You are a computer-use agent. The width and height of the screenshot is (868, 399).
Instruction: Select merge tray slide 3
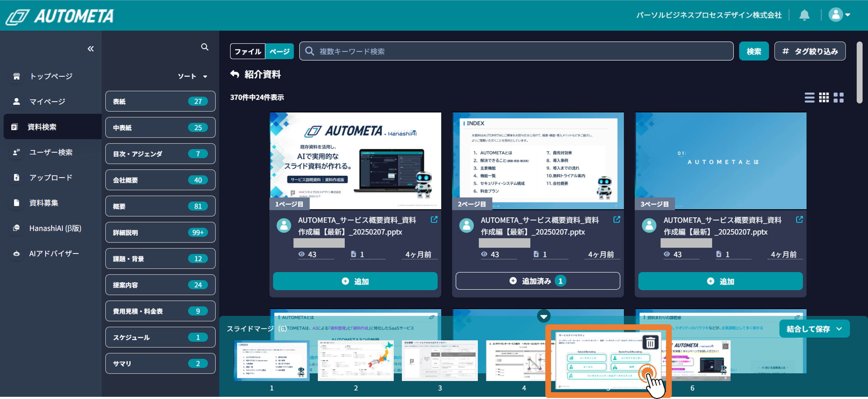click(x=440, y=361)
